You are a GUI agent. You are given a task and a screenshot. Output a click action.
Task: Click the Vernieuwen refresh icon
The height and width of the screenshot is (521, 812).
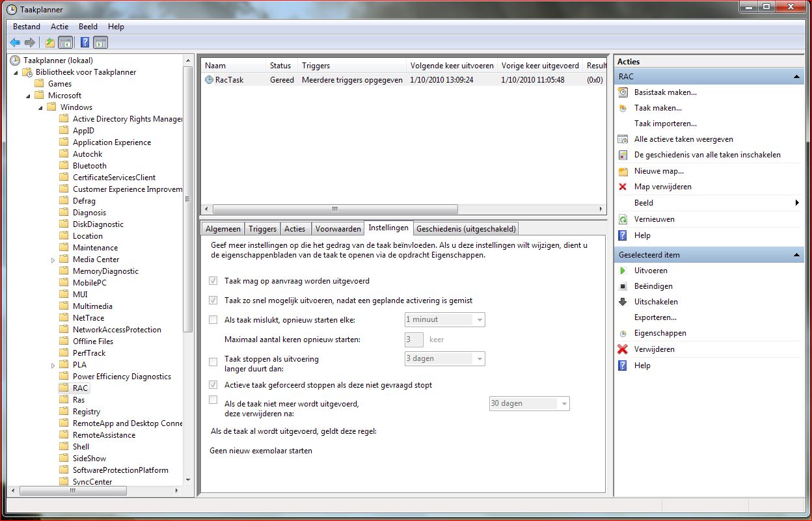point(623,219)
